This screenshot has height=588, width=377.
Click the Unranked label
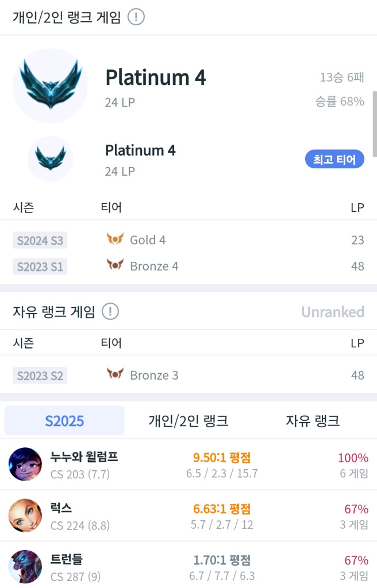[x=333, y=311]
